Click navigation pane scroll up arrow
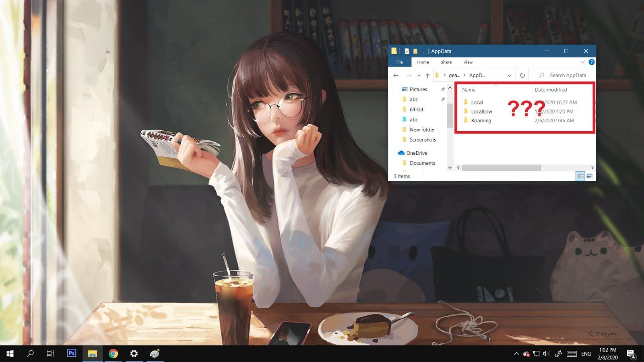This screenshot has height=362, width=644. [x=450, y=88]
